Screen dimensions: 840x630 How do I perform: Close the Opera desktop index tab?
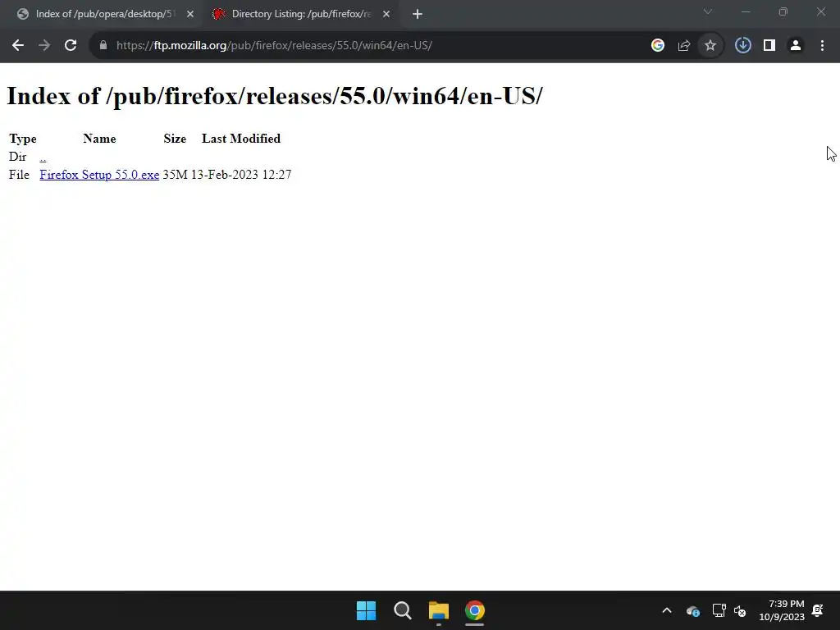click(x=190, y=14)
